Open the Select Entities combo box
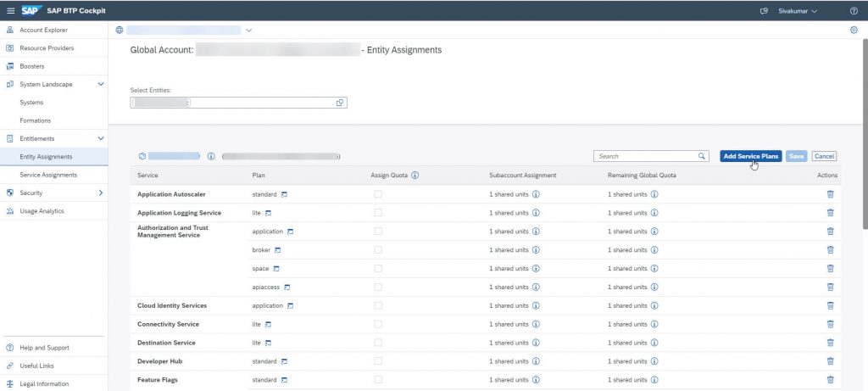The image size is (868, 391). (238, 103)
